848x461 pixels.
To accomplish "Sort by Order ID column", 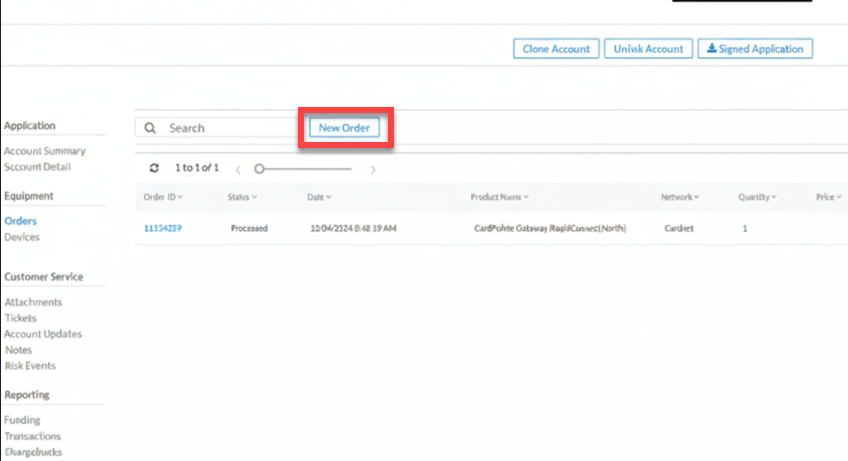I will coord(163,197).
